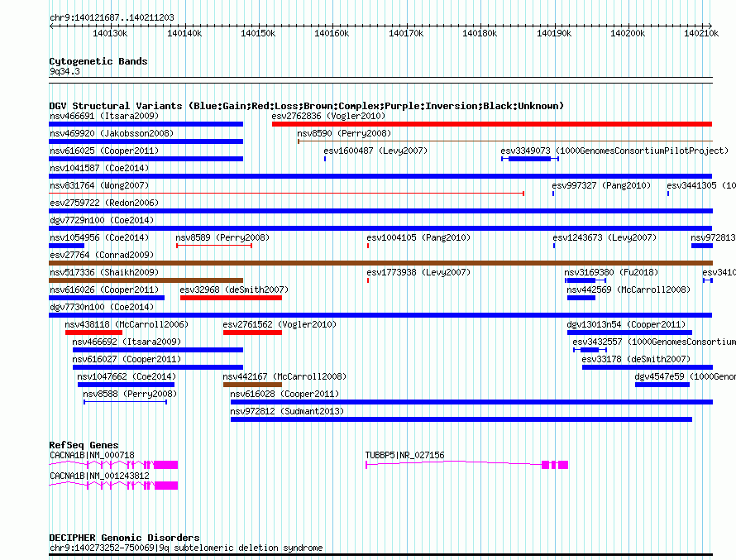The image size is (736, 560).
Task: Select the 140170k ruler position
Action: [x=406, y=33]
